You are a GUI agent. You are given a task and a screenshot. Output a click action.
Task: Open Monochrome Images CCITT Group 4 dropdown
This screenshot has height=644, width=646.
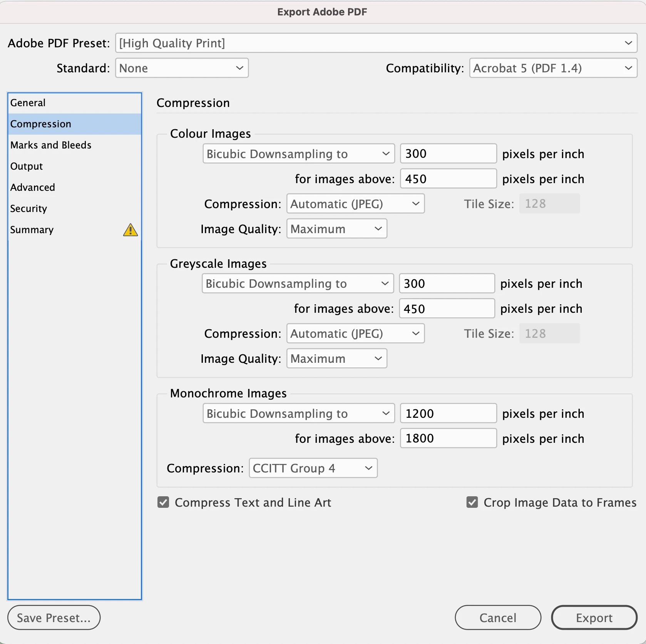(313, 468)
